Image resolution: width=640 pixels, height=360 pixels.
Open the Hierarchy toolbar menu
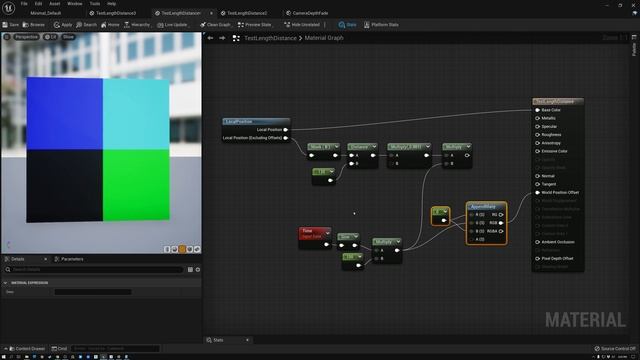[x=138, y=25]
